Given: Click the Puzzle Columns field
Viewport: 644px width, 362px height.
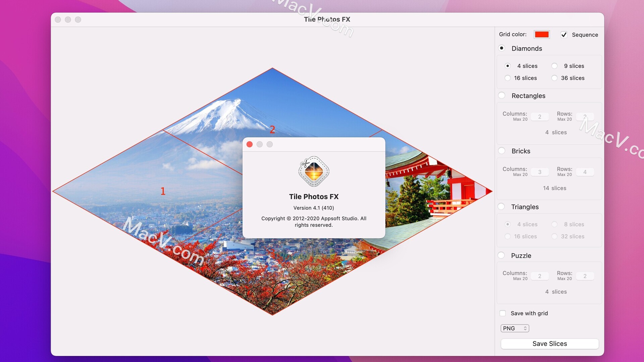Looking at the screenshot, I should (540, 276).
